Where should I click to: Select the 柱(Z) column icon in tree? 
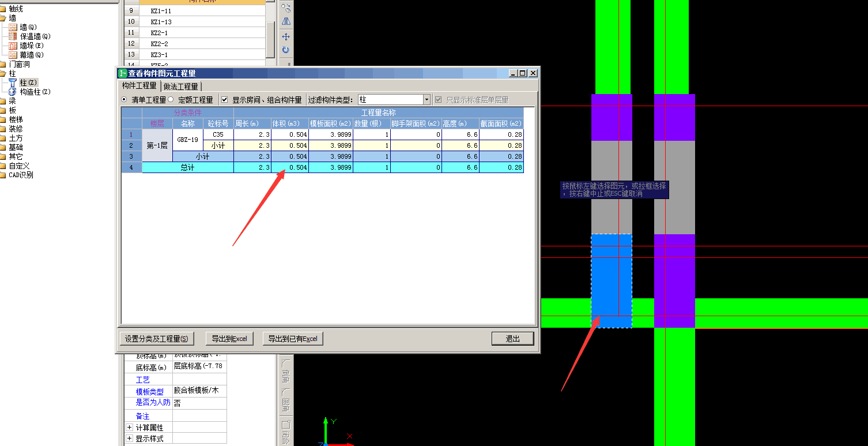[x=13, y=83]
